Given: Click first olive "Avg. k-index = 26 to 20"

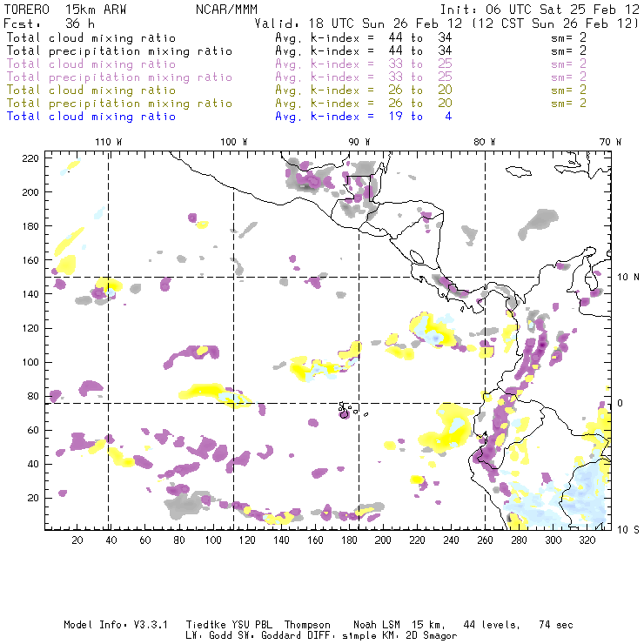Looking at the screenshot, I should (364, 91).
